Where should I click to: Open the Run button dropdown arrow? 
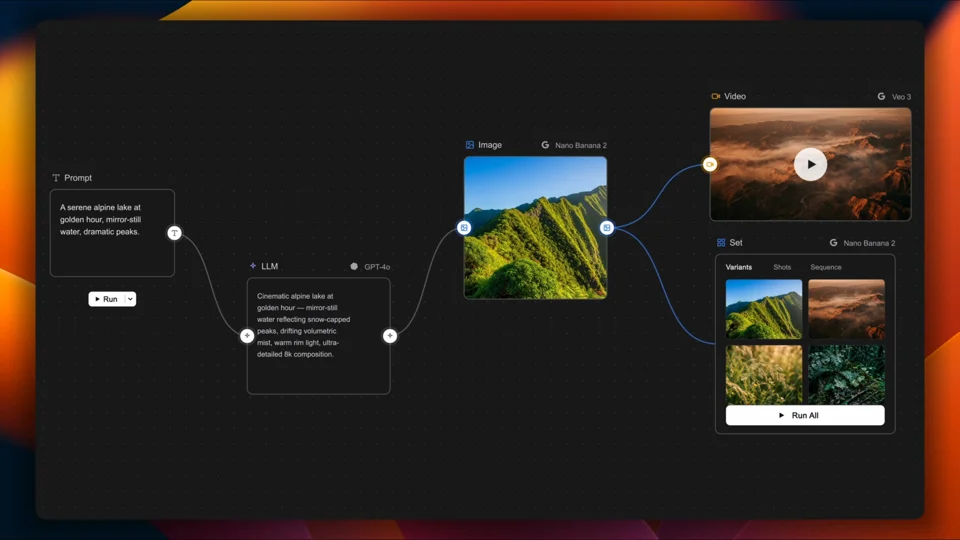coord(130,299)
